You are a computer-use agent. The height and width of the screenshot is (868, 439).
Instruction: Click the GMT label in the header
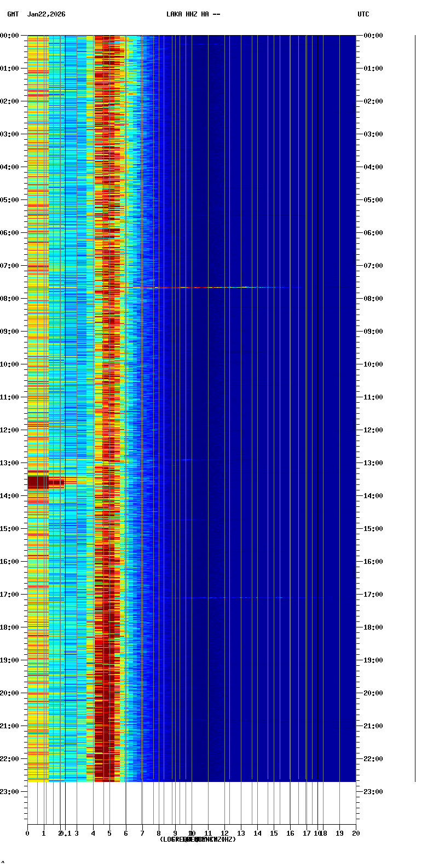pos(13,14)
